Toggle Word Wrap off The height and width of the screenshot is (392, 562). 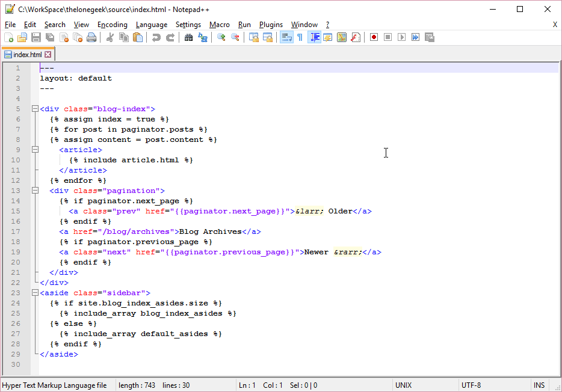click(x=286, y=37)
